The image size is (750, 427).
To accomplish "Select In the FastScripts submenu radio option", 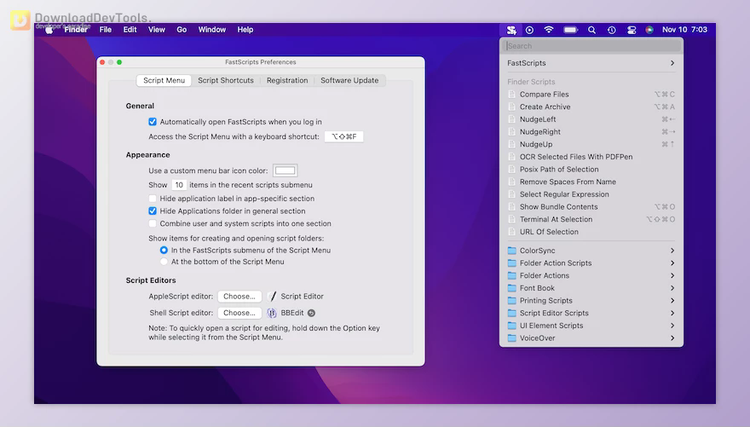I will pyautogui.click(x=164, y=250).
